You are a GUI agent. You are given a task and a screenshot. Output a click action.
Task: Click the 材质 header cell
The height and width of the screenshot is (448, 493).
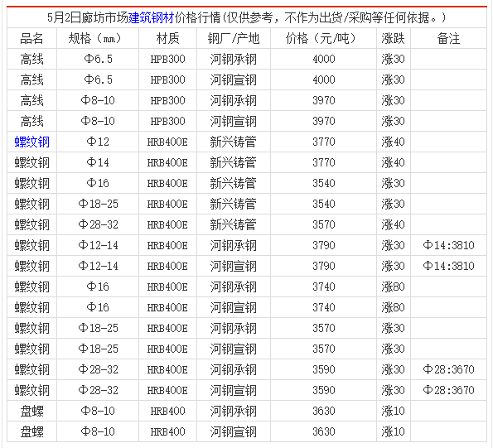pyautogui.click(x=167, y=38)
